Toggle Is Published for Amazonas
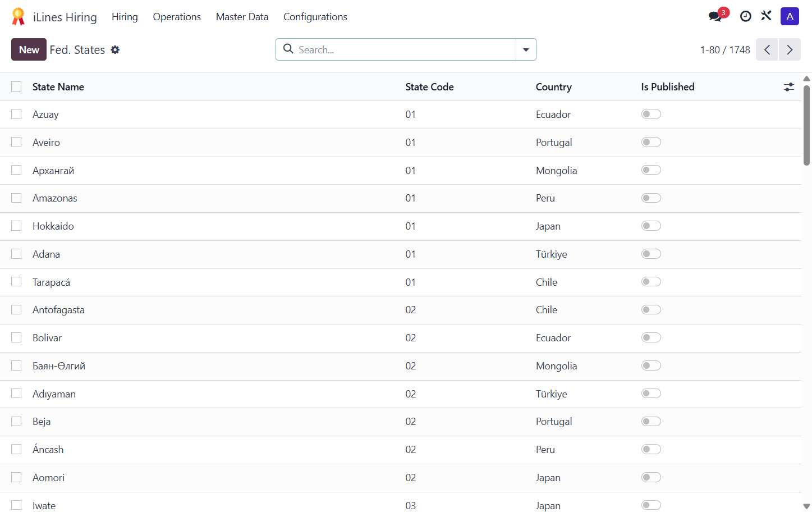The height and width of the screenshot is (512, 812). [x=651, y=198]
